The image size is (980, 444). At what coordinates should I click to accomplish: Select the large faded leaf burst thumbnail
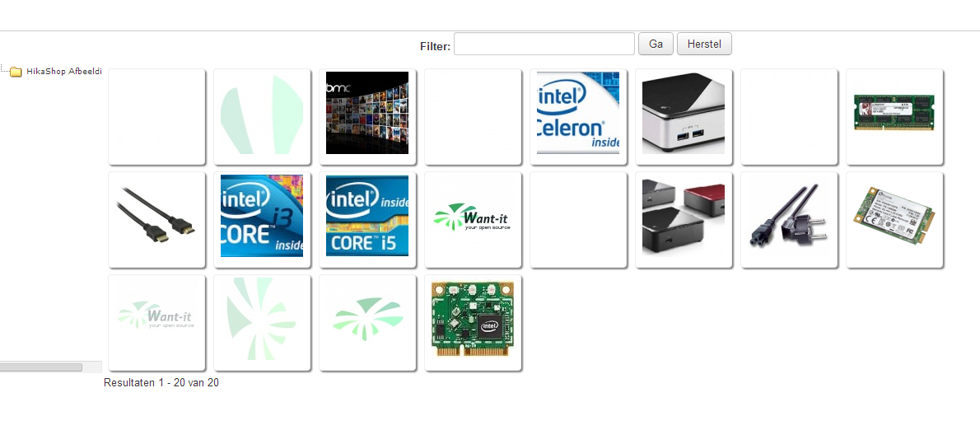point(262,323)
